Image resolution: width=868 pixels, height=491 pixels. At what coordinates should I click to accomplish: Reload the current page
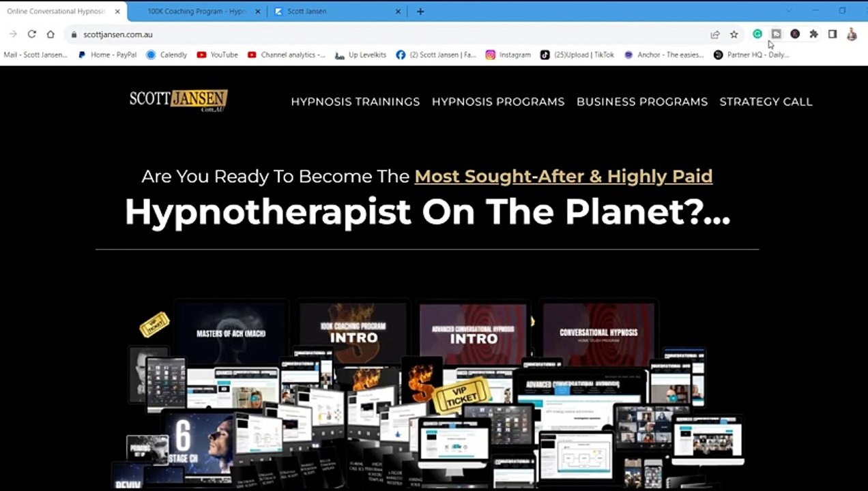(x=31, y=34)
